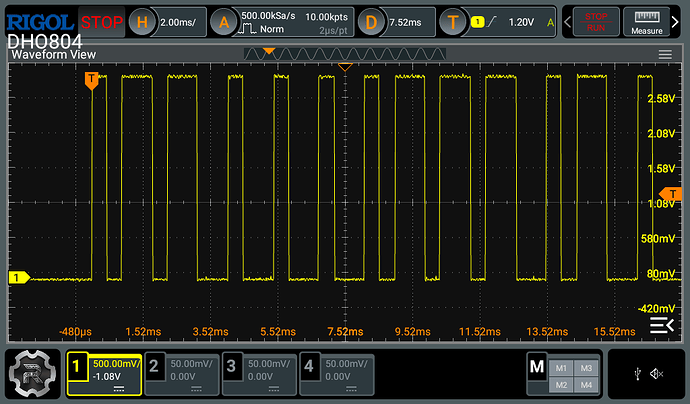Toggle channel 1 on or off
Viewport: 690px width, 404px height.
point(77,366)
